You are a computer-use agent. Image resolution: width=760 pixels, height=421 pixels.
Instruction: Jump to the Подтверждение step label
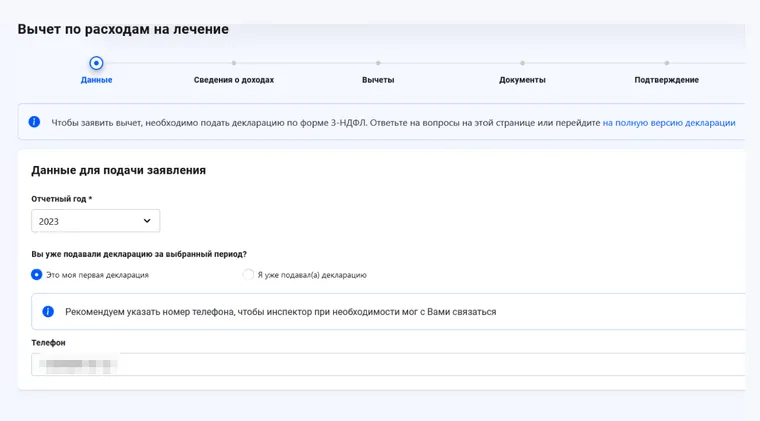(x=666, y=80)
